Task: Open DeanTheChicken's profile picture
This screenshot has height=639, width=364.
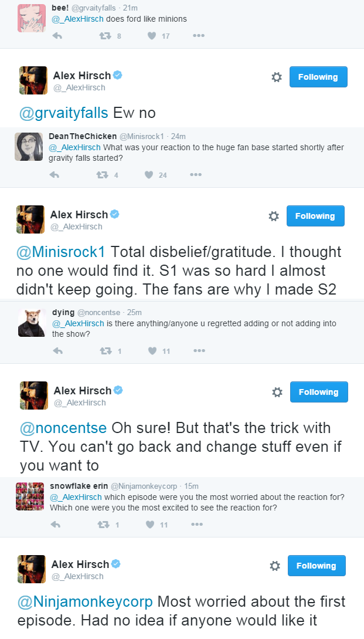Action: coord(29,146)
